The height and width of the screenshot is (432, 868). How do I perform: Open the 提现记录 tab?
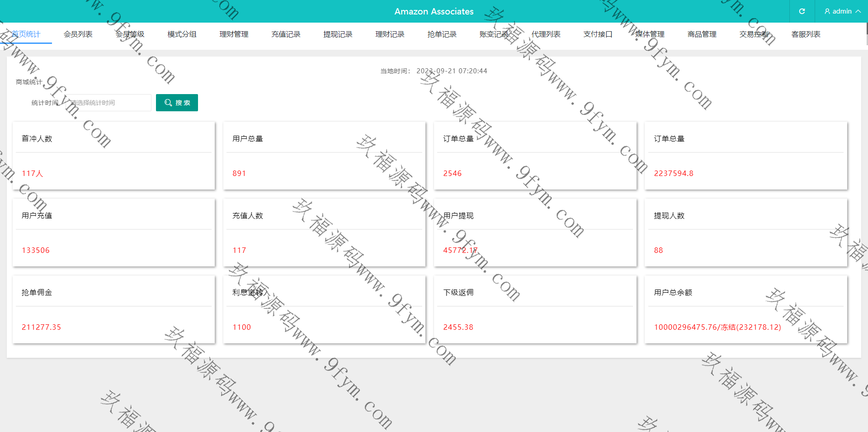[338, 34]
